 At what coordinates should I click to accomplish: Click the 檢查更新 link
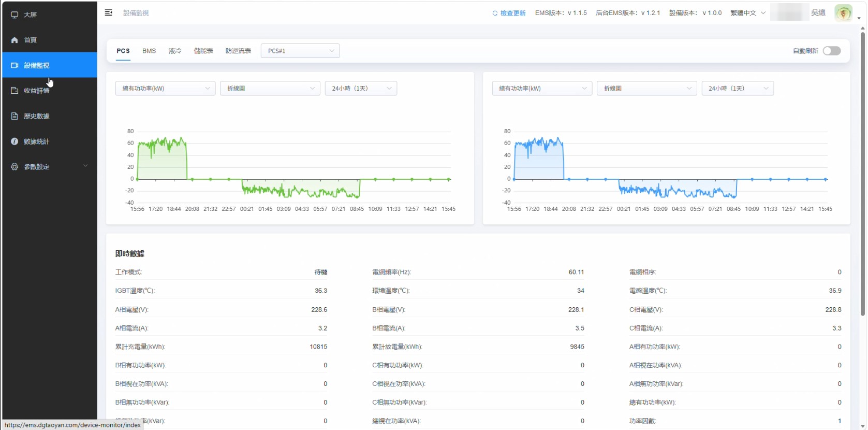click(x=513, y=13)
